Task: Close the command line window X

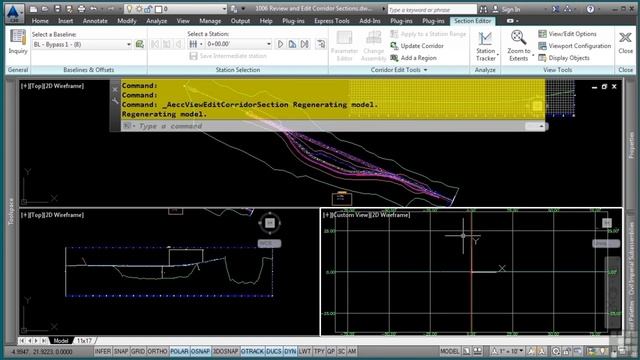Action: click(115, 89)
